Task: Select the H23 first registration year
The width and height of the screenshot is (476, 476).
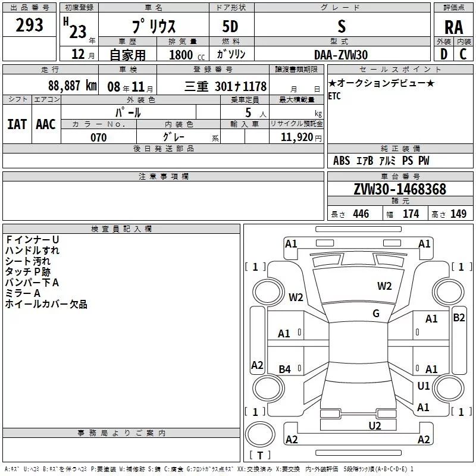Action: tap(75, 28)
